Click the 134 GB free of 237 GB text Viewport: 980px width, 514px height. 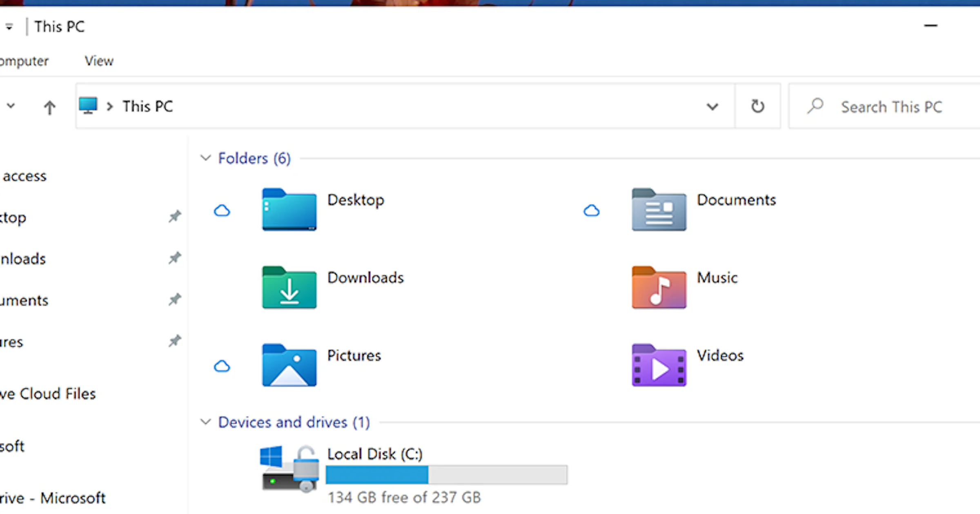404,498
